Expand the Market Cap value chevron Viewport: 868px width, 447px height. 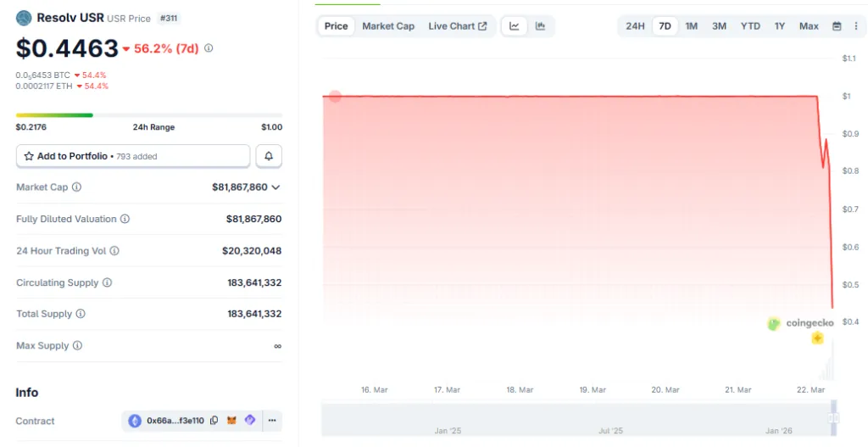pyautogui.click(x=275, y=187)
